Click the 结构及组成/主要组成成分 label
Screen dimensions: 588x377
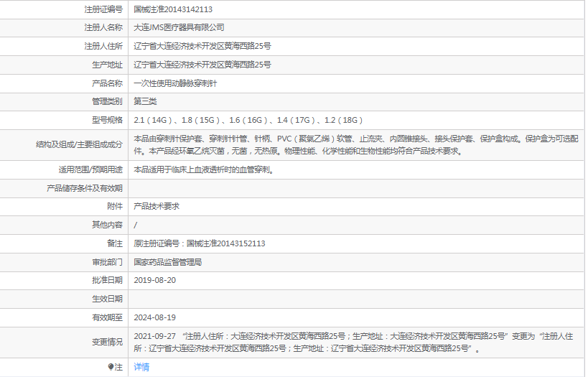pyautogui.click(x=79, y=145)
